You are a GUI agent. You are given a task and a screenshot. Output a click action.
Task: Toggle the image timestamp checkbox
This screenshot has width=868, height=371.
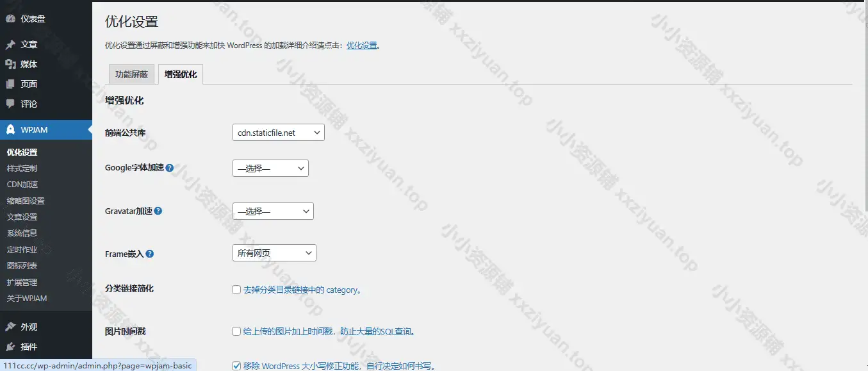click(236, 331)
